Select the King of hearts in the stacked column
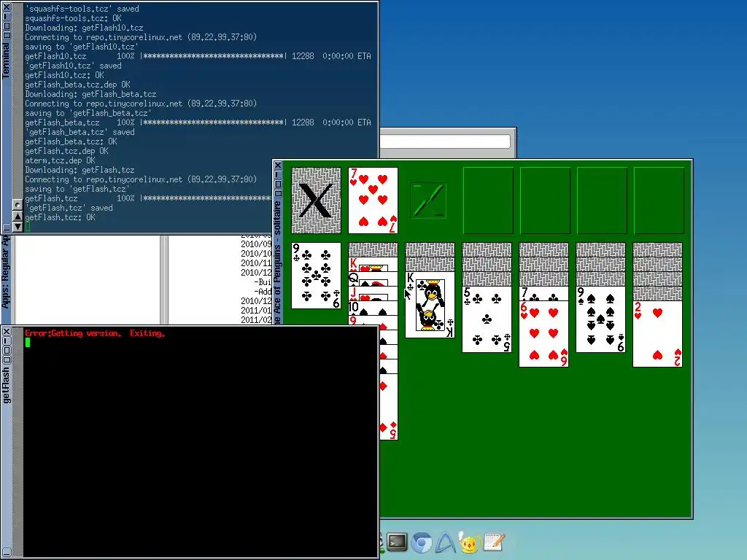This screenshot has height=560, width=747. click(373, 264)
